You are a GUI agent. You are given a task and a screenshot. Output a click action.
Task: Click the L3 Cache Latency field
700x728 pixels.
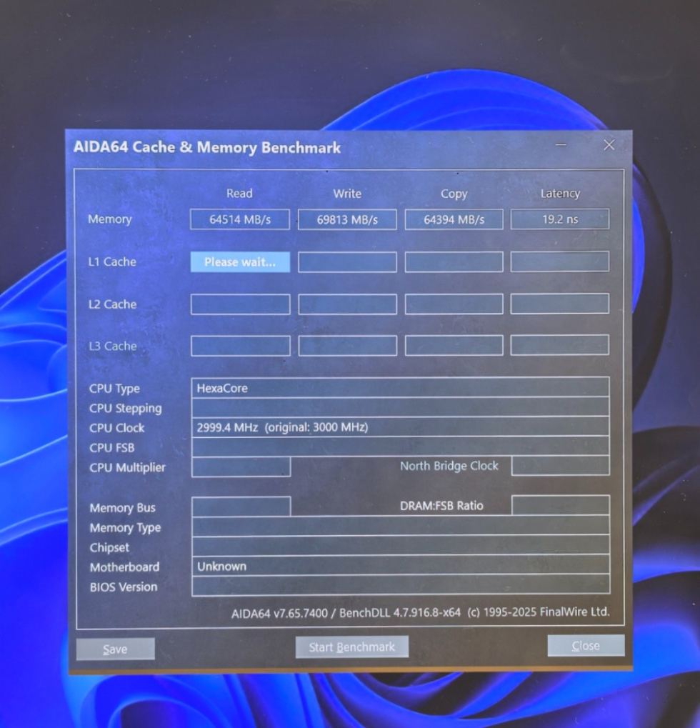[560, 345]
